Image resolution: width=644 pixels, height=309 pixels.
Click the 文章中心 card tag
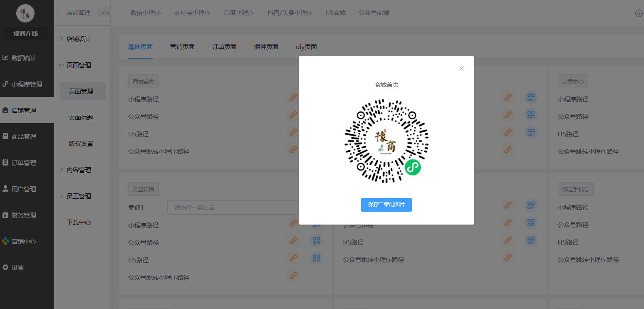tap(573, 82)
